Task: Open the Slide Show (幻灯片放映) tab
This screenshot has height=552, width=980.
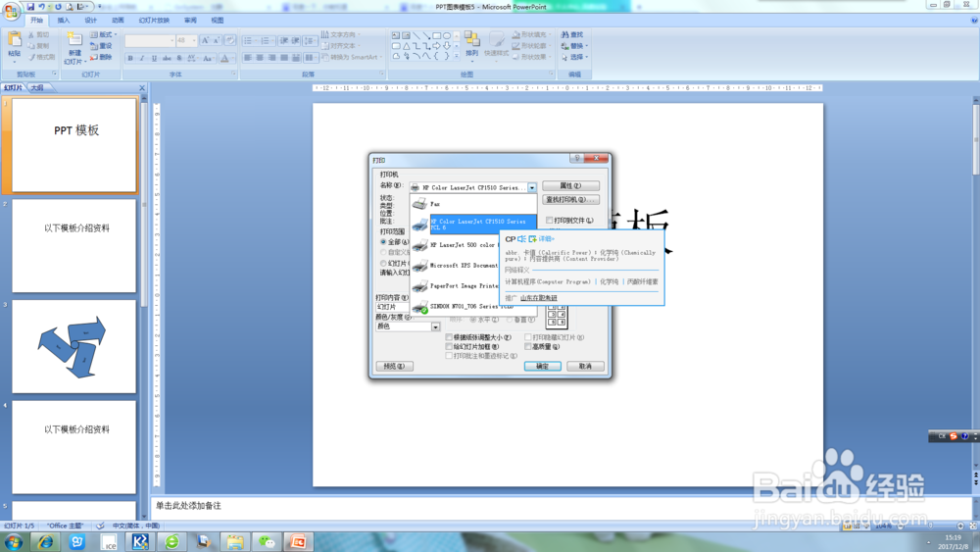Action: pyautogui.click(x=154, y=20)
